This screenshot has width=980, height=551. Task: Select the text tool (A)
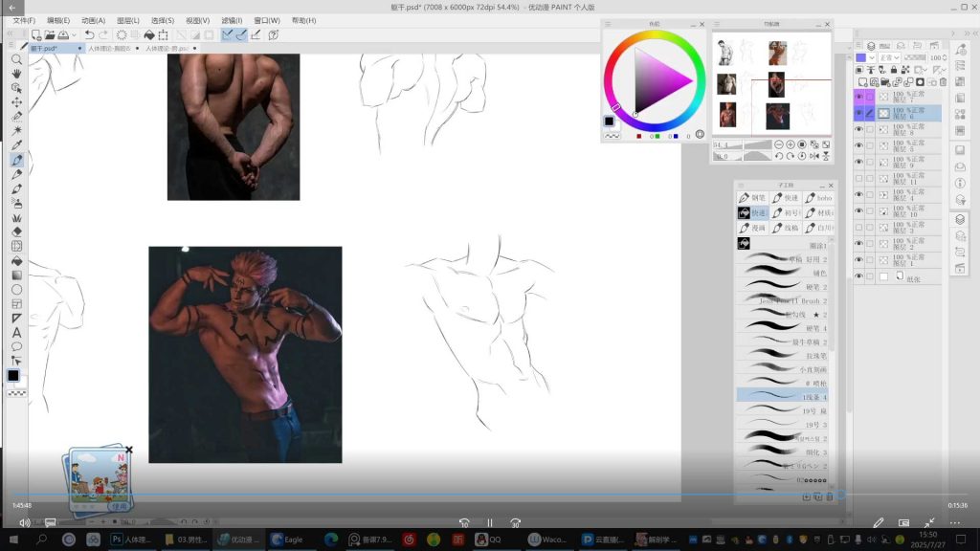(x=16, y=332)
